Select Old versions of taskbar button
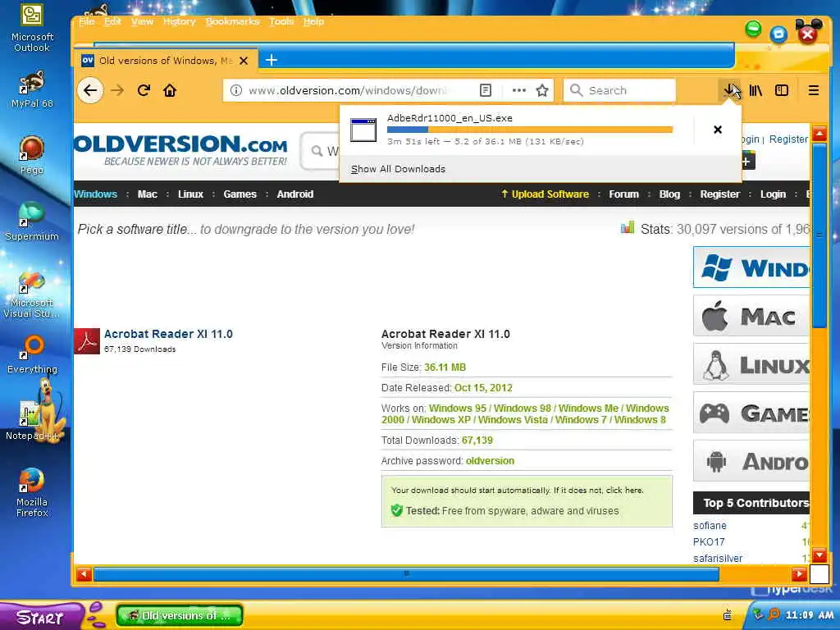Viewport: 840px width, 630px height. 180,615
